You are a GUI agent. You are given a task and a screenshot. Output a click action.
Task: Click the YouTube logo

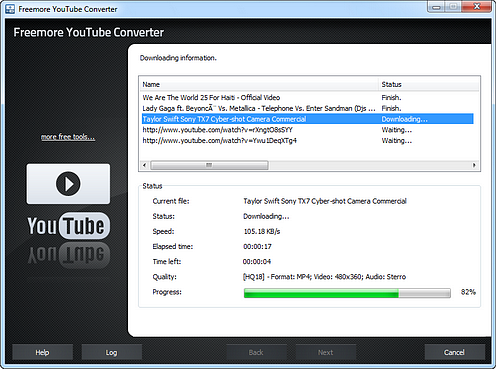pyautogui.click(x=68, y=226)
